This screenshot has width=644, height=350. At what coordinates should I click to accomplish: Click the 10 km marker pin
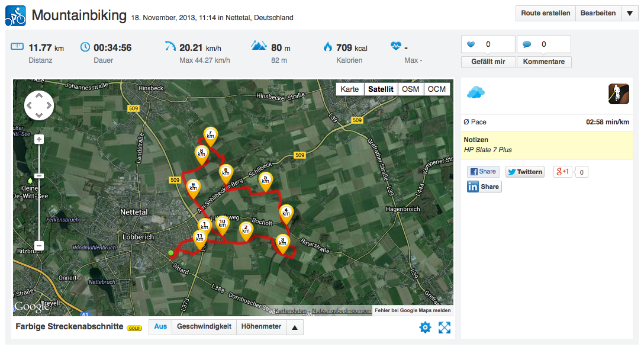point(222,225)
